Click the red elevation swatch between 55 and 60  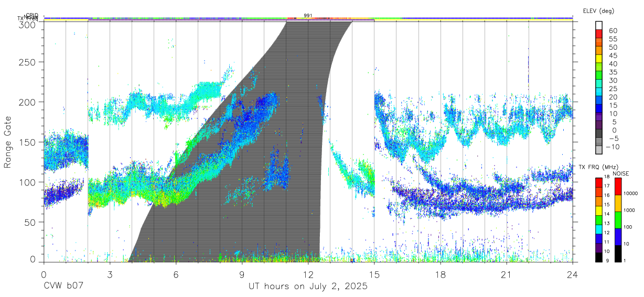[x=599, y=34]
